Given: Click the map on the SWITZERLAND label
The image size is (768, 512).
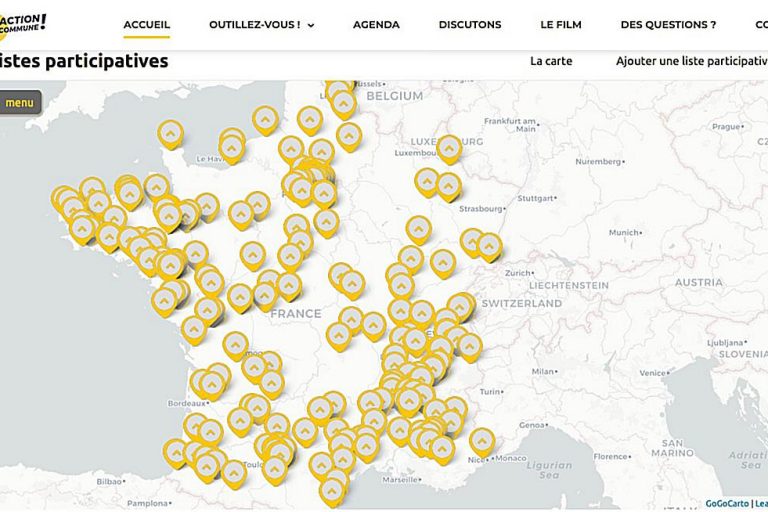Looking at the screenshot, I should click(x=521, y=303).
